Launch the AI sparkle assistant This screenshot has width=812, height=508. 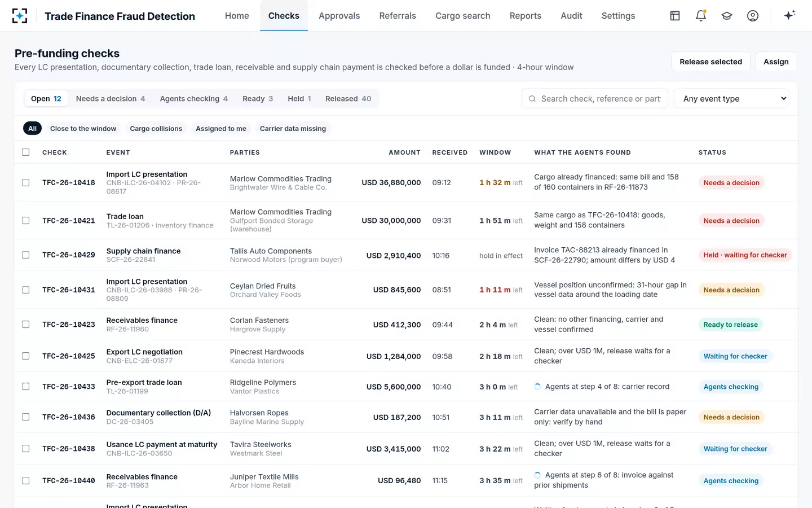(x=789, y=15)
